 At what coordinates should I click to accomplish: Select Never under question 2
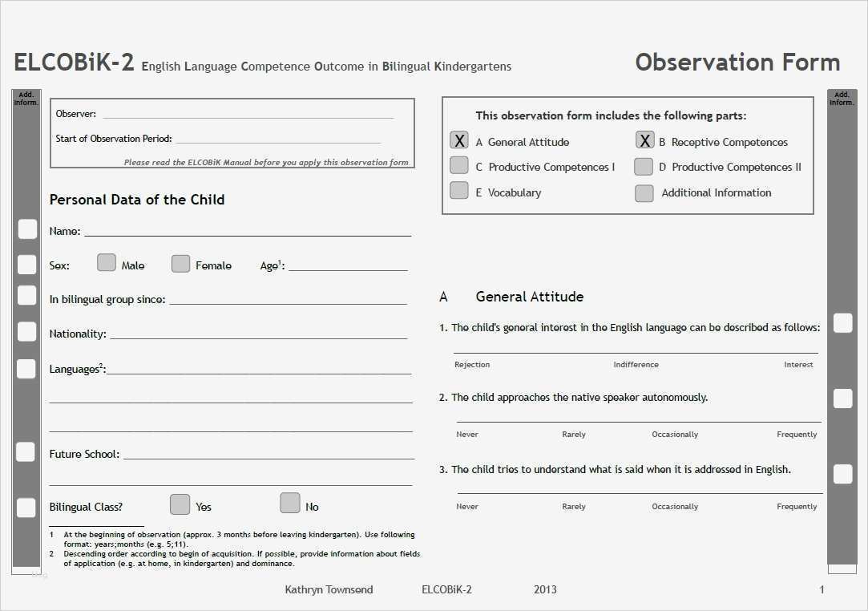coord(466,435)
